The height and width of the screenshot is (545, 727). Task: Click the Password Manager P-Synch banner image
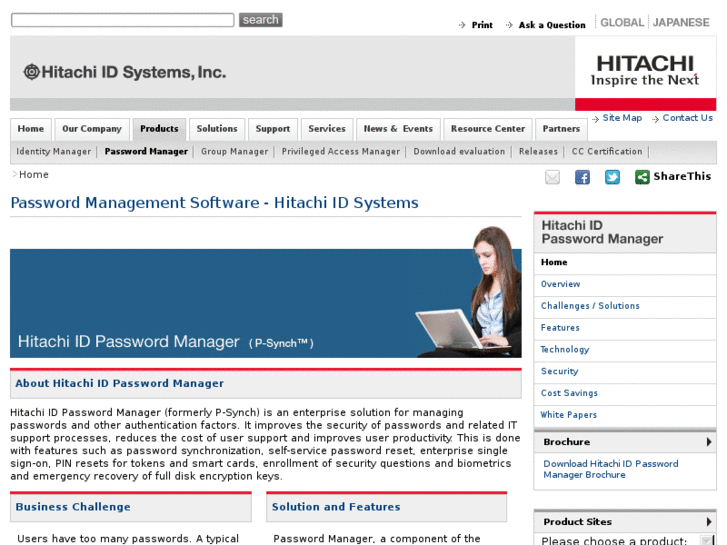266,292
